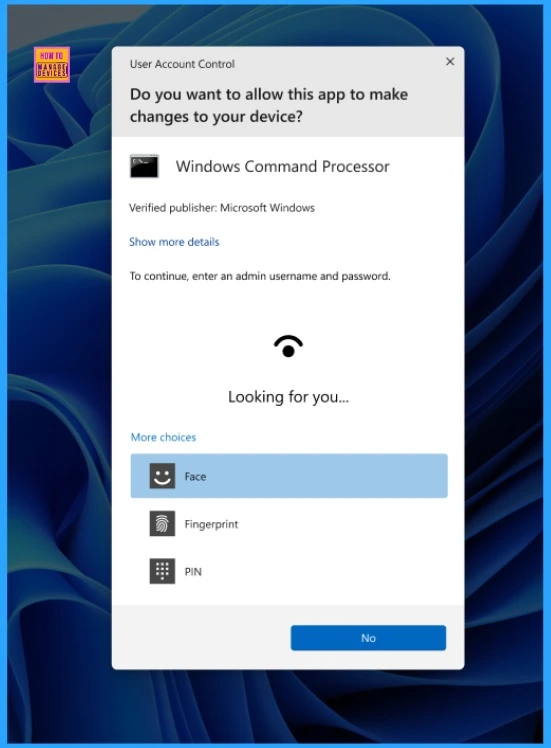Image resolution: width=551 pixels, height=748 pixels.
Task: Choose the Fingerprint sign-in option label
Action: point(211,524)
